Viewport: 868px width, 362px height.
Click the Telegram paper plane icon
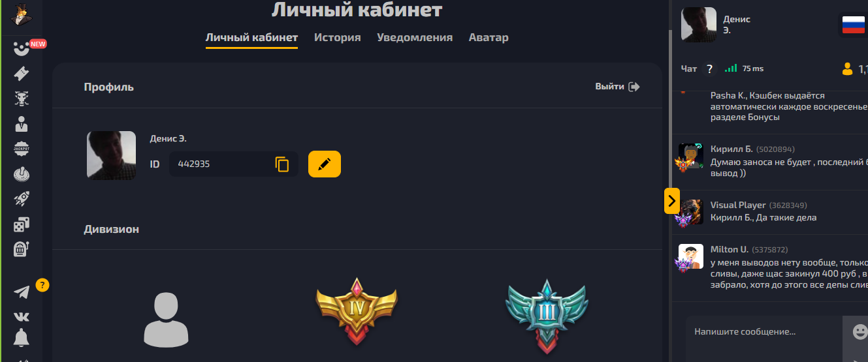click(22, 292)
